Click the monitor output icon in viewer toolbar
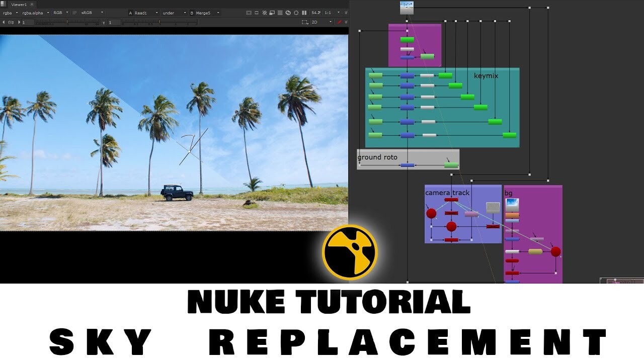644x362 pixels. [249, 13]
